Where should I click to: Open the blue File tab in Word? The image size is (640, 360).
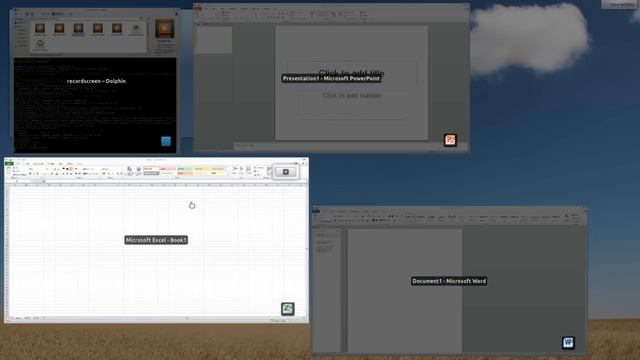[x=316, y=211]
